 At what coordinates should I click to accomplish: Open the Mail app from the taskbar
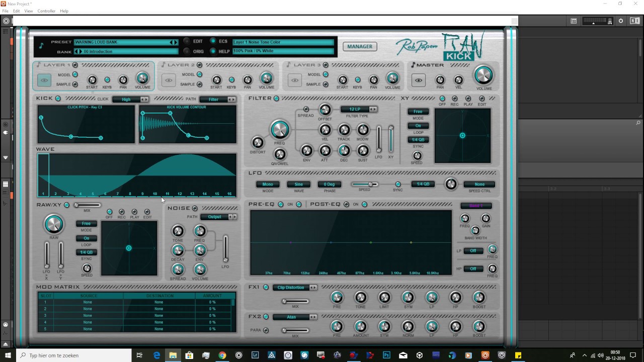tap(403, 355)
